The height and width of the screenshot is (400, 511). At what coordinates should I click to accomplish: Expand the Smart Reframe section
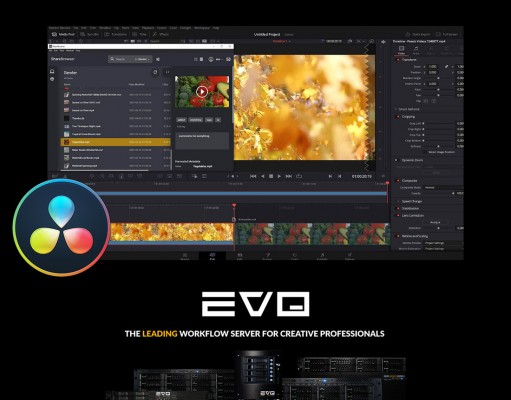[x=408, y=109]
